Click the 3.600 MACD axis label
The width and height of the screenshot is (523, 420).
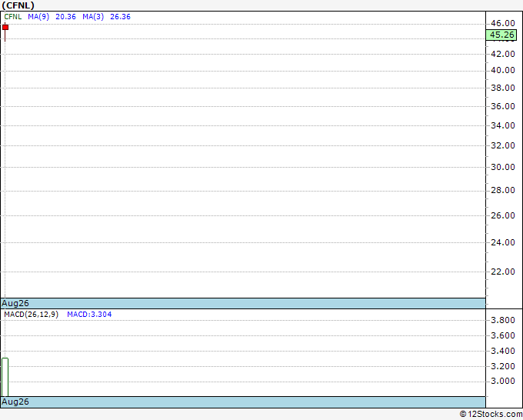click(x=503, y=335)
